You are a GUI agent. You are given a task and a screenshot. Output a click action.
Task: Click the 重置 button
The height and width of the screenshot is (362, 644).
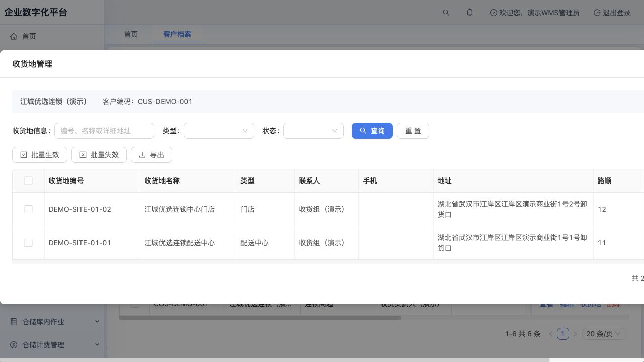pos(413,131)
